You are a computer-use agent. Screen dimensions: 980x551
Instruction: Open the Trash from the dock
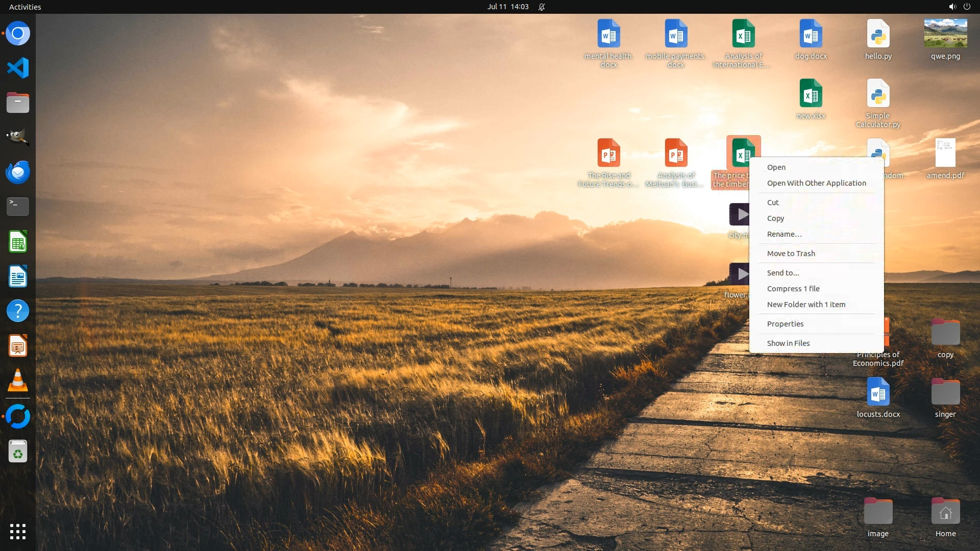pyautogui.click(x=18, y=452)
